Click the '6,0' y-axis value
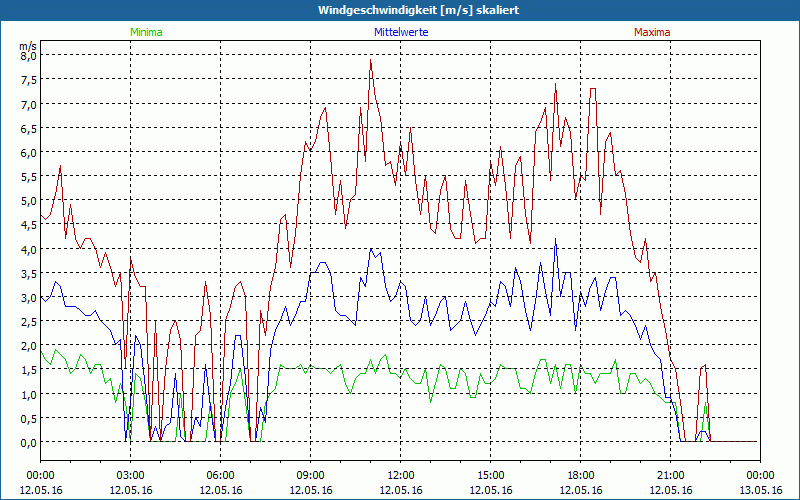 [x=29, y=153]
